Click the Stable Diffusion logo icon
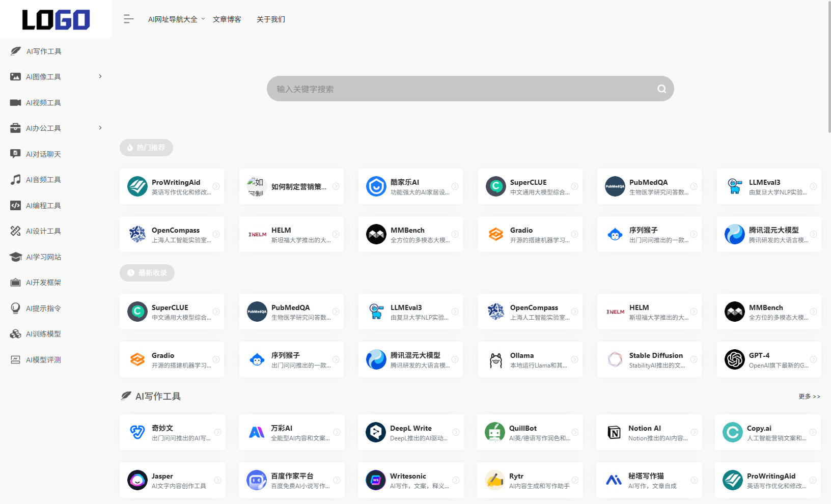Viewport: 831px width, 504px height. tap(615, 359)
